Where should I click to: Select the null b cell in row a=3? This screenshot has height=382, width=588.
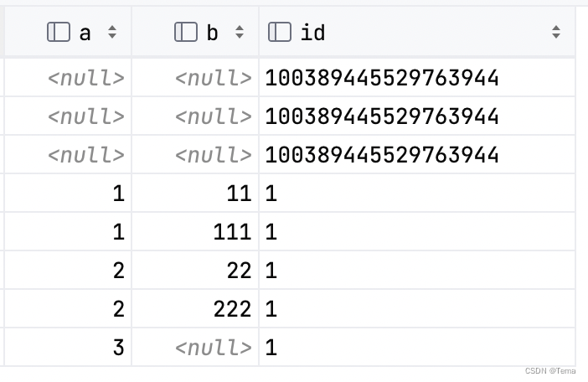click(x=195, y=348)
